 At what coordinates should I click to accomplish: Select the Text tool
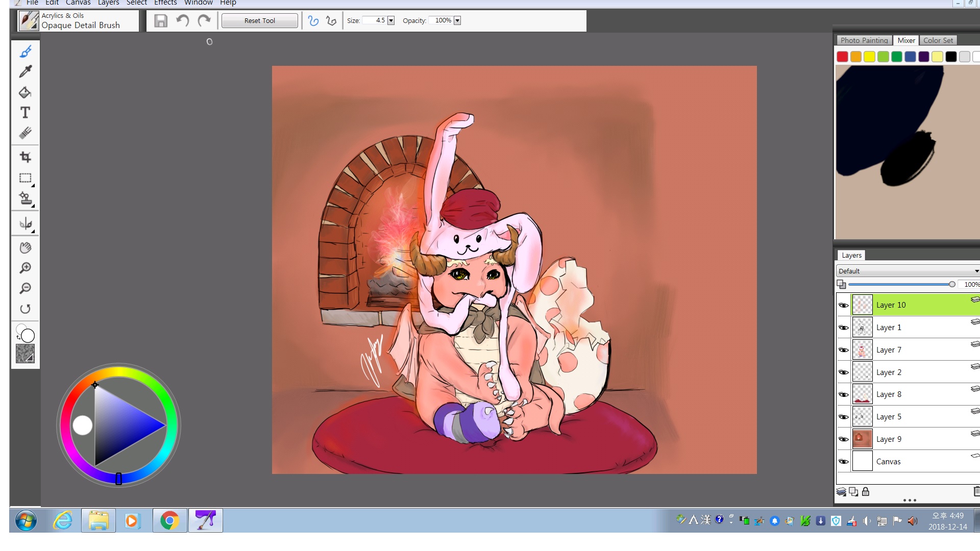(x=25, y=112)
